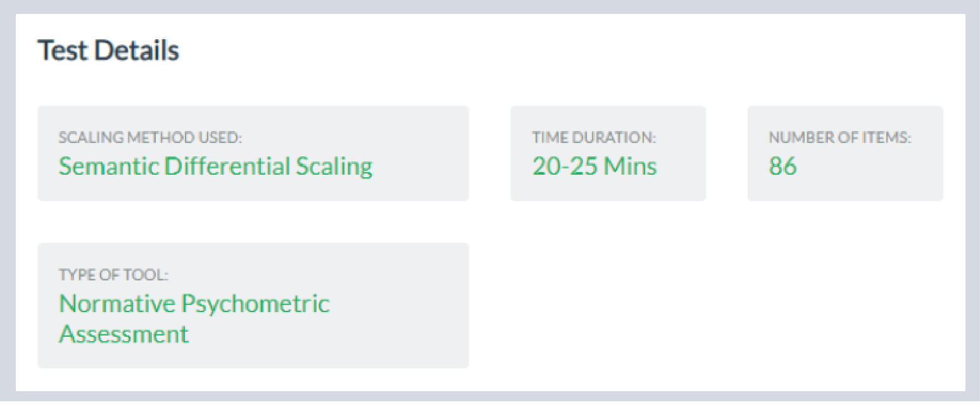Select the Time Duration card
This screenshot has height=407, width=980.
[608, 153]
